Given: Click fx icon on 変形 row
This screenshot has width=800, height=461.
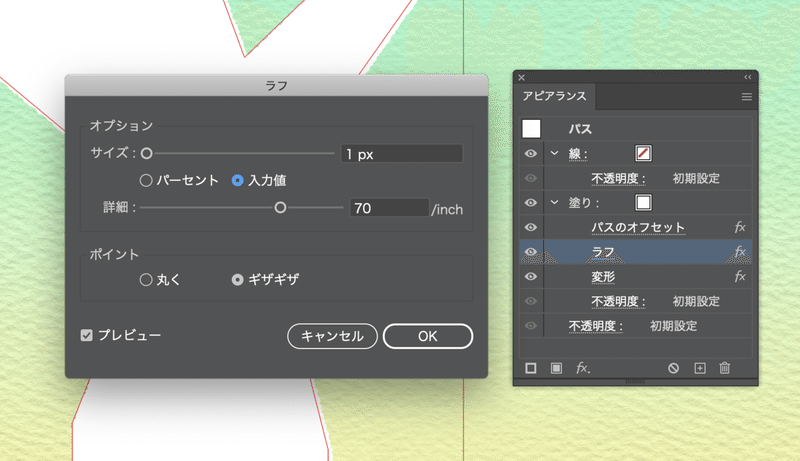Looking at the screenshot, I should [x=740, y=276].
